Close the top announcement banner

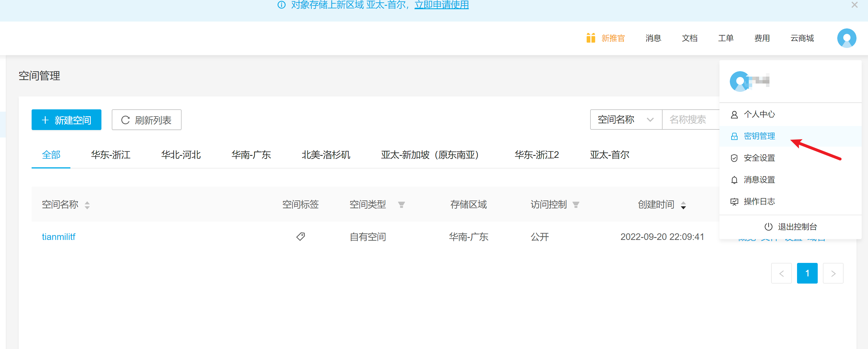854,5
